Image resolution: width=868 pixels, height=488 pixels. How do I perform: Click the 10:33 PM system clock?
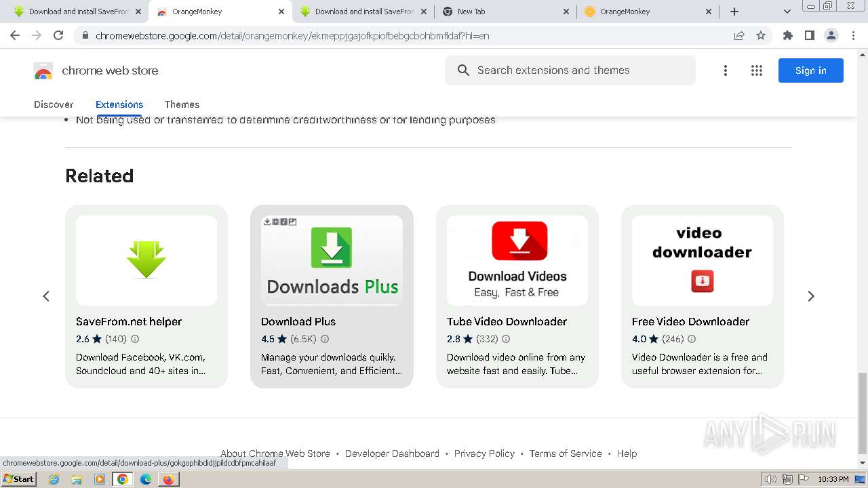click(833, 479)
